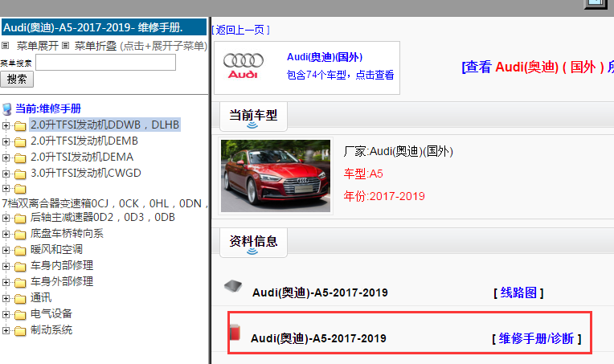The height and width of the screenshot is (364, 614).
Task: Click folder icon of 车身内部修理
Action: [20, 267]
